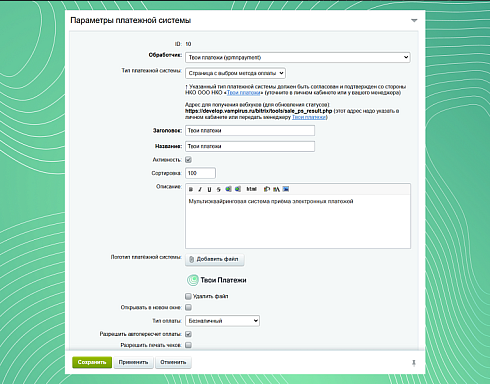Open the Тип оплаты dropdown
Image resolution: width=490 pixels, height=384 pixels.
pyautogui.click(x=222, y=321)
